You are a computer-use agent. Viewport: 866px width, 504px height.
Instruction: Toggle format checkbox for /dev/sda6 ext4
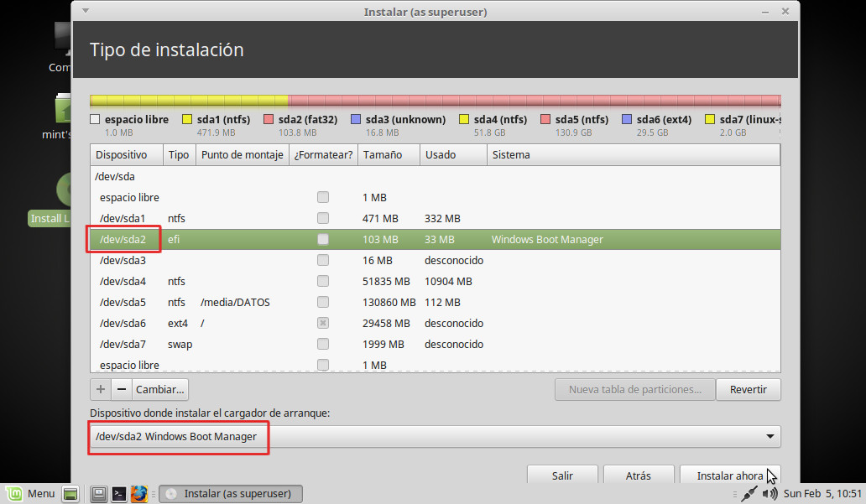pyautogui.click(x=322, y=323)
